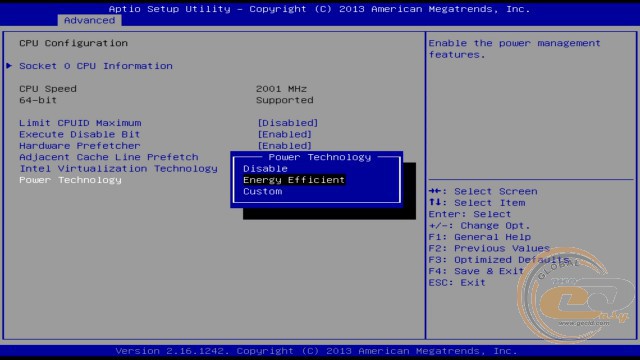The width and height of the screenshot is (640, 360).
Task: Click the Socket 0 CPU Information arrow
Action: click(9, 66)
